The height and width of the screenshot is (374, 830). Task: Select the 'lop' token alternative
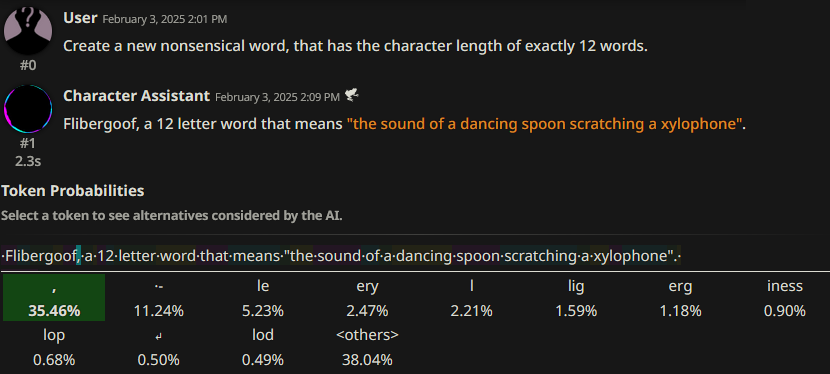pyautogui.click(x=54, y=346)
